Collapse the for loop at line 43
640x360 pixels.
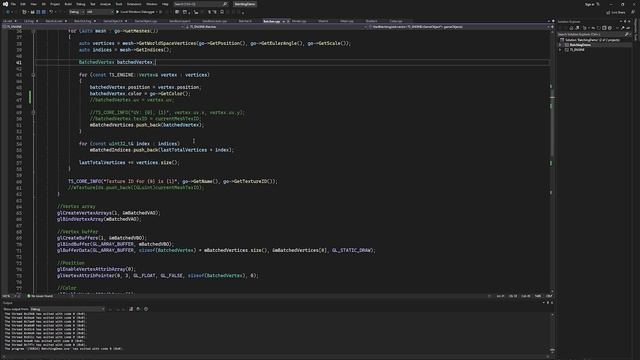(x=33, y=75)
